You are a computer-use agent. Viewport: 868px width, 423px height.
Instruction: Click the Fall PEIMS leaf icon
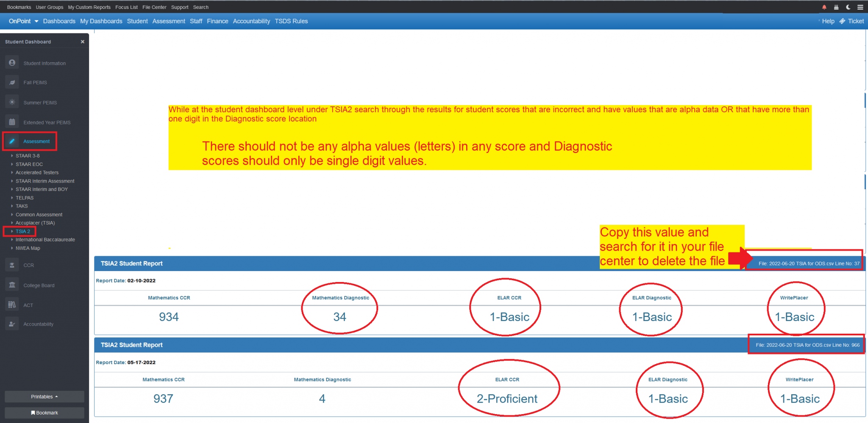(12, 82)
